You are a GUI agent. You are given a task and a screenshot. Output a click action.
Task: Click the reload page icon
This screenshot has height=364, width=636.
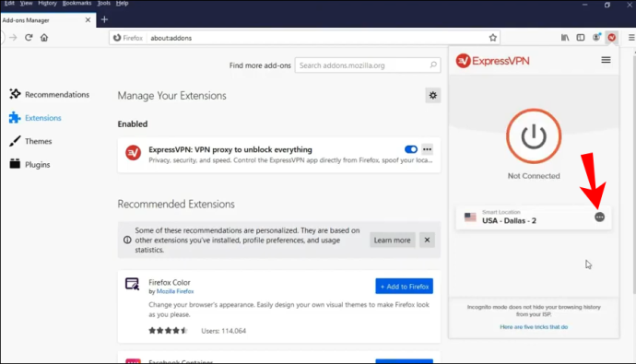coord(29,38)
